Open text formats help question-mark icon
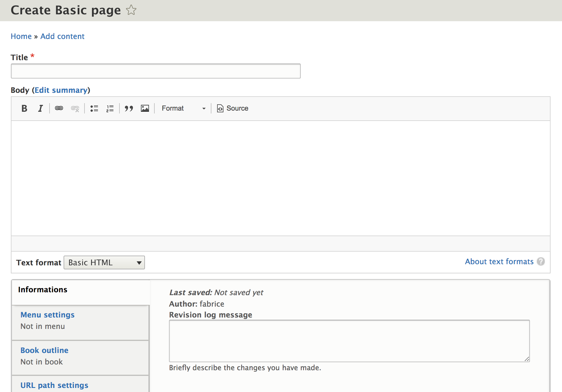 pos(541,262)
